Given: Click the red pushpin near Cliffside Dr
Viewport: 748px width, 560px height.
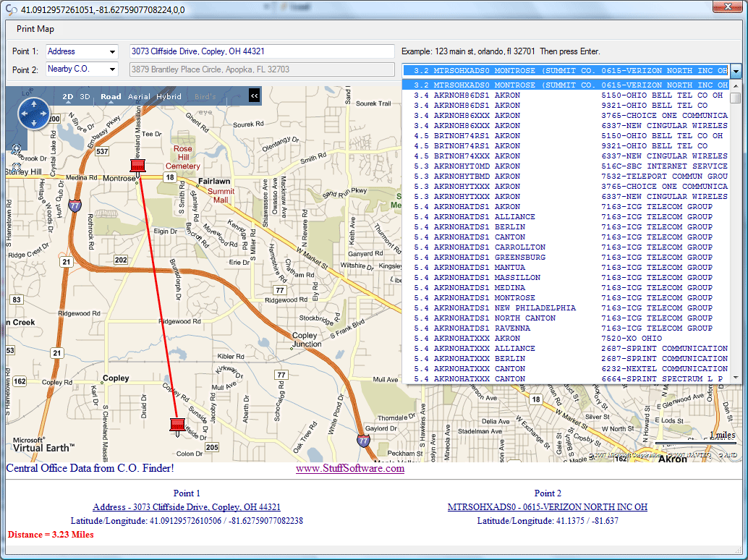Looking at the screenshot, I should tap(177, 426).
